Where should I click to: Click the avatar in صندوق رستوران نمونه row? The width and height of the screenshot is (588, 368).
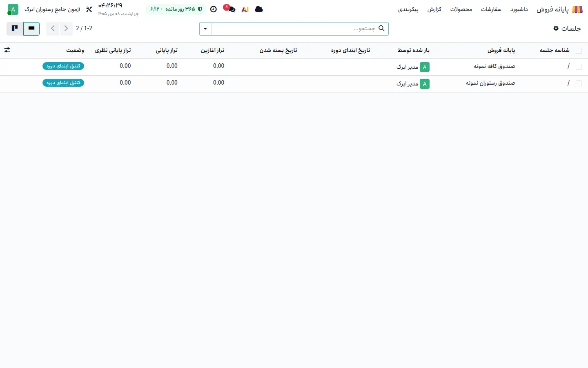(425, 84)
